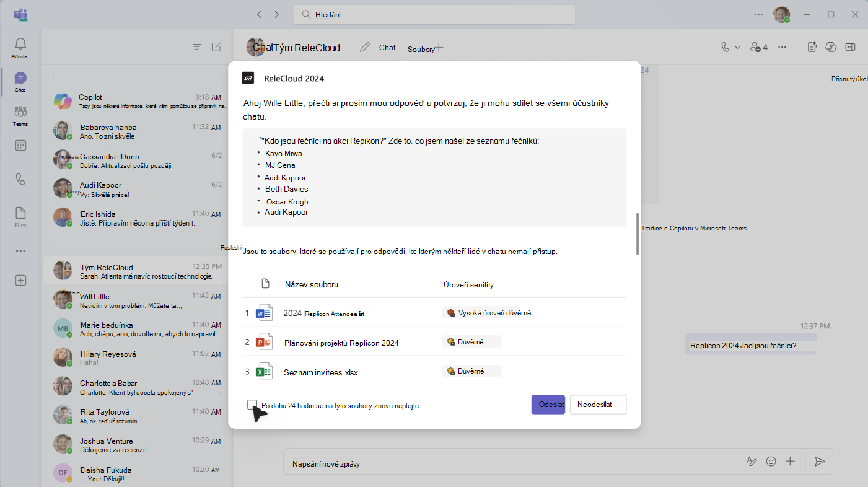Click the plus actions icon in compose box
Screen dimensions: 868x487
(790, 461)
